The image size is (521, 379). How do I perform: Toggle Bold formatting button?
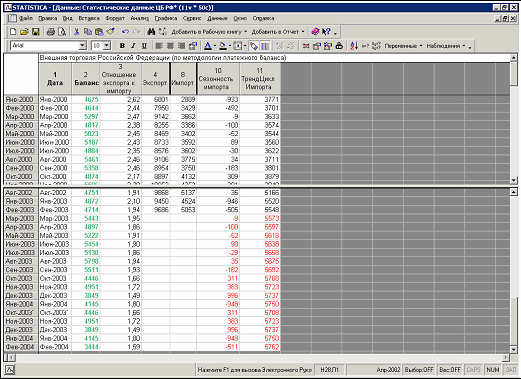click(x=122, y=46)
